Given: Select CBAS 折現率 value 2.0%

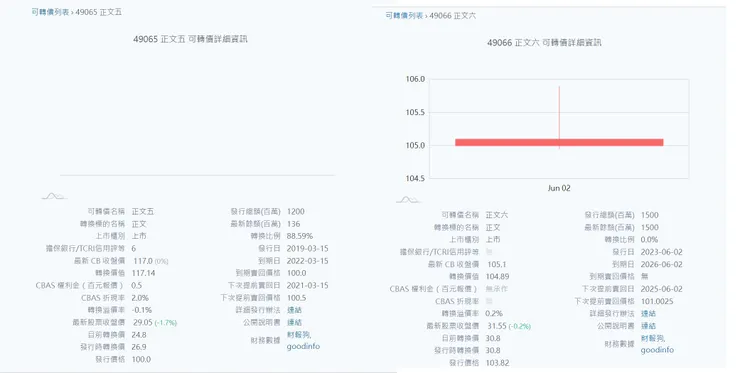Looking at the screenshot, I should coord(141,297).
